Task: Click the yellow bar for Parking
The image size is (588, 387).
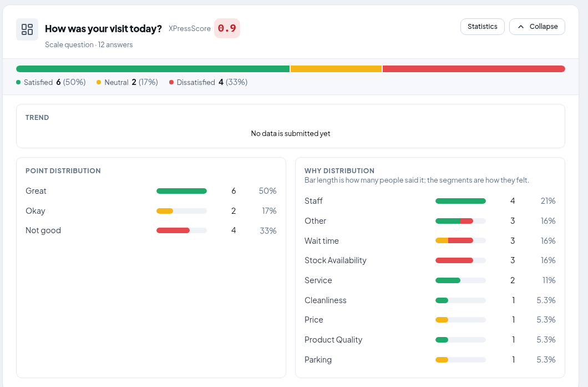Action: point(442,360)
